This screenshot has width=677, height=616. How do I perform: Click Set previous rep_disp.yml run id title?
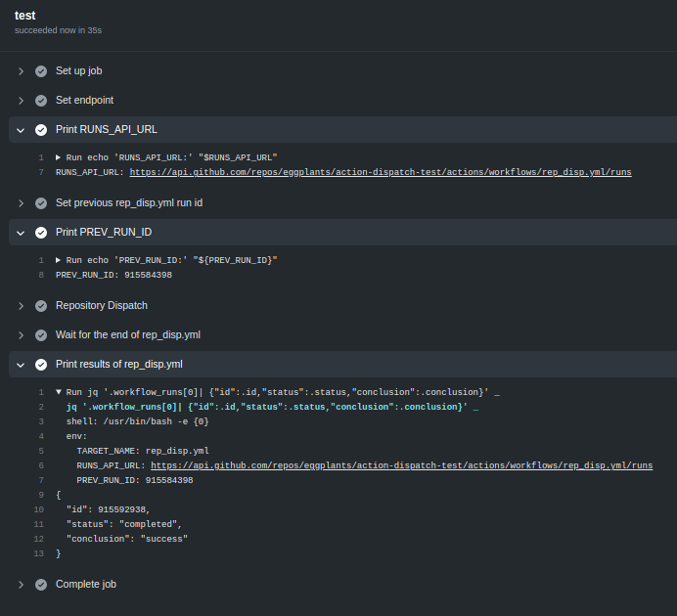pos(129,202)
